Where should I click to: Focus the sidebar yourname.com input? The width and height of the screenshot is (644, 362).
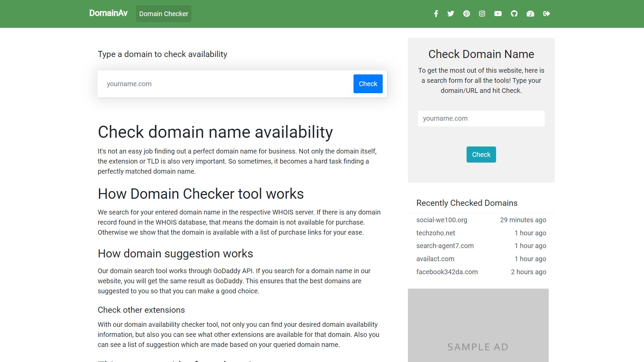tap(481, 118)
